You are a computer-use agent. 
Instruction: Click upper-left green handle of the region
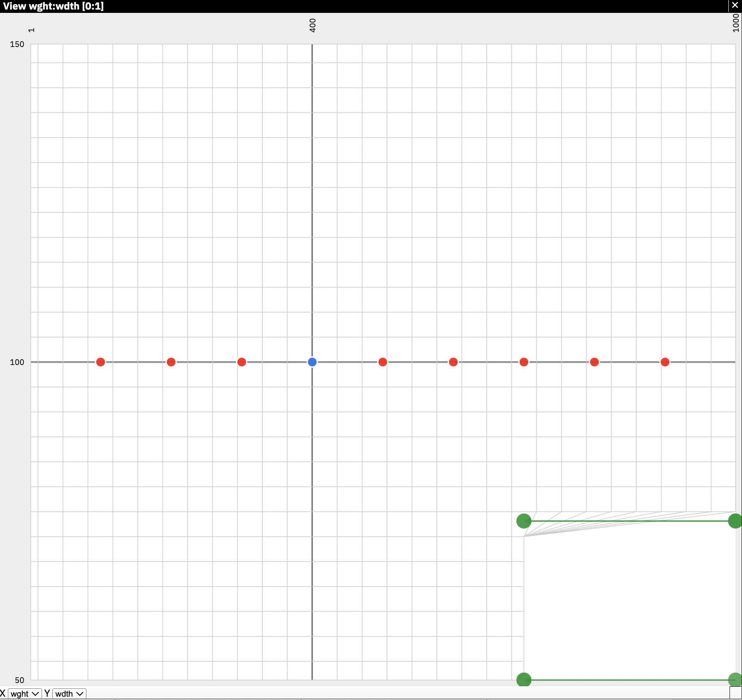(x=524, y=521)
